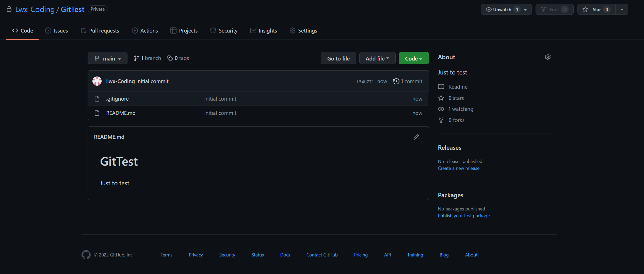View the 1 commit history link
This screenshot has width=644, height=274.
pos(408,81)
